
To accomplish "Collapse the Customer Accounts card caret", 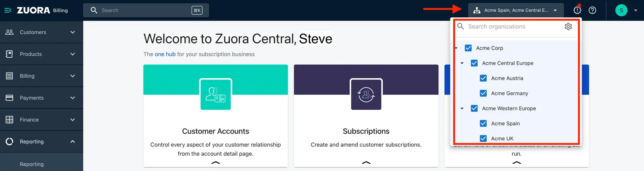I will 216,163.
